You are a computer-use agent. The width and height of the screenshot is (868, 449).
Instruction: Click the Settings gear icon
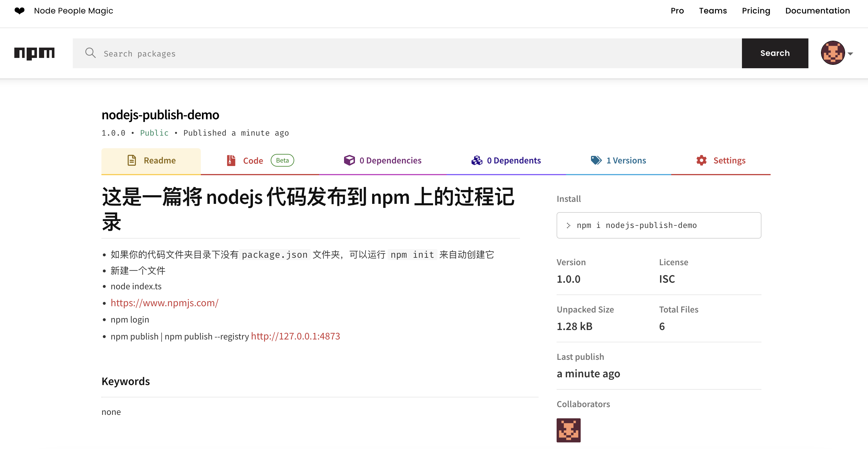click(701, 161)
